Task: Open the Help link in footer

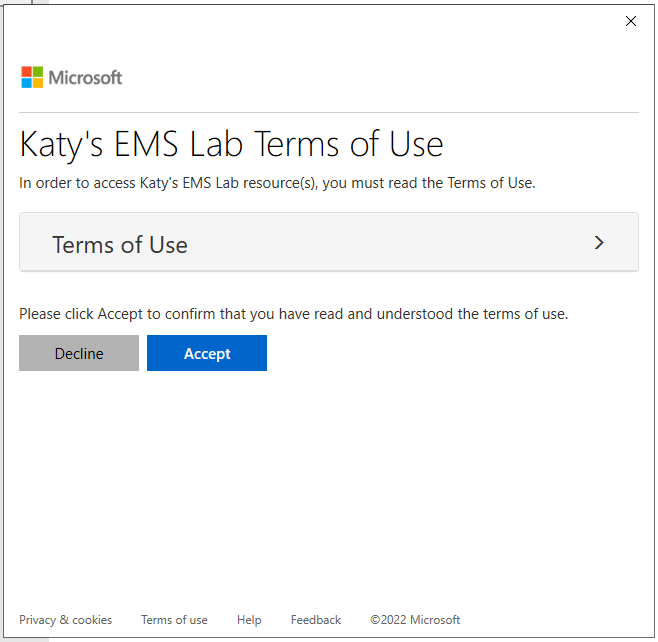Action: click(x=249, y=620)
